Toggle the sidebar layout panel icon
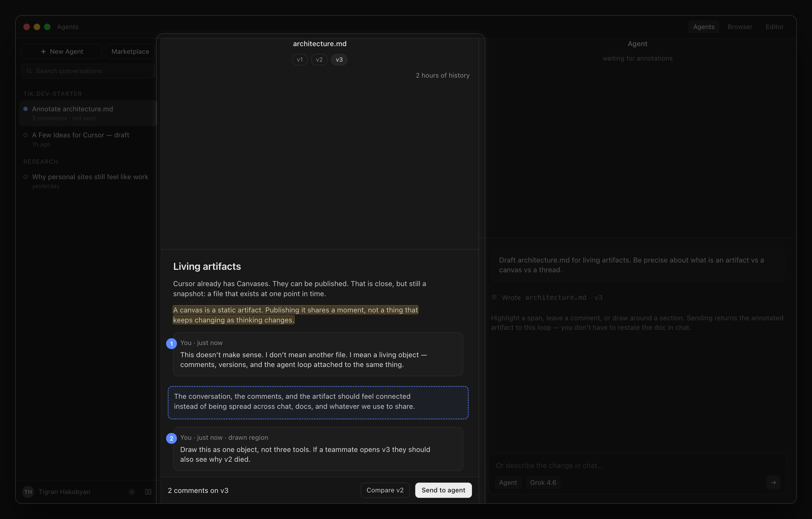Screen dimensions: 812x519 click(148, 492)
